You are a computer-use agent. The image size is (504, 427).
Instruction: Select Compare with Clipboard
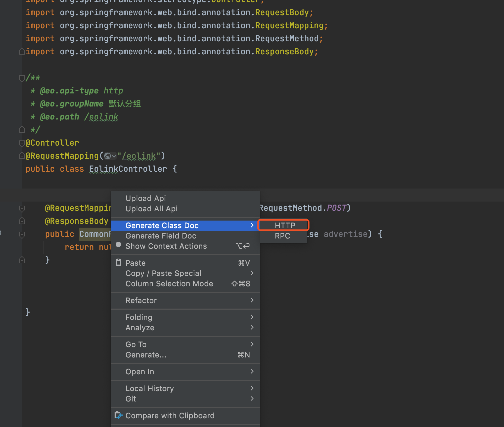pyautogui.click(x=185, y=416)
